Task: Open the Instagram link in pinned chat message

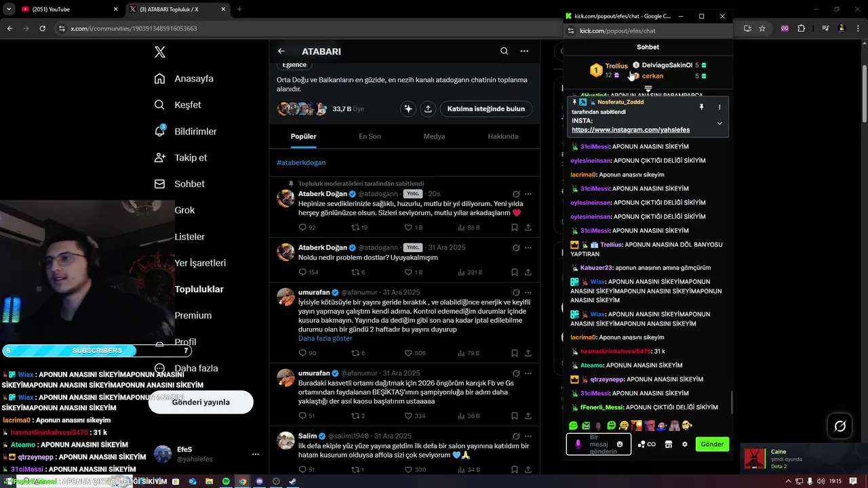Action: pos(631,129)
